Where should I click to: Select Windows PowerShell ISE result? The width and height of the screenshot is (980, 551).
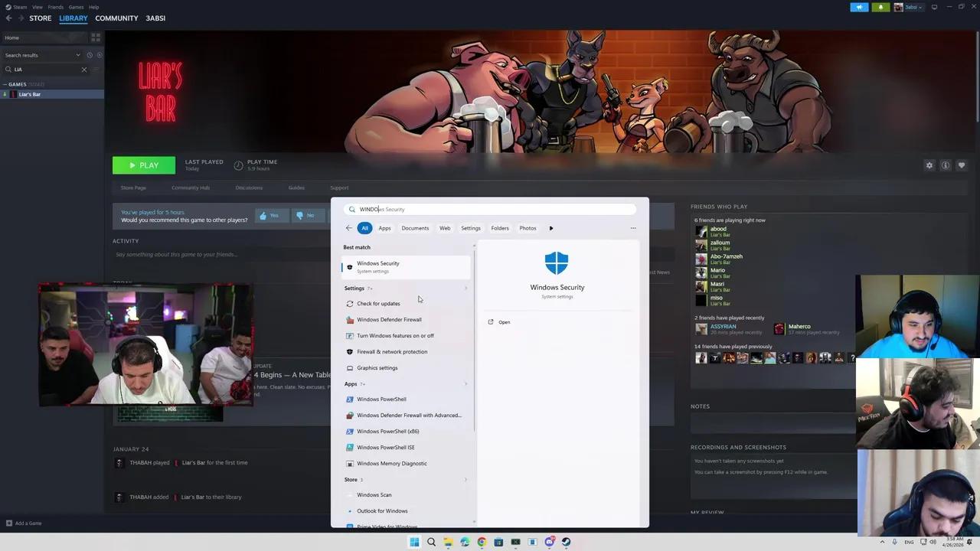(x=407, y=448)
